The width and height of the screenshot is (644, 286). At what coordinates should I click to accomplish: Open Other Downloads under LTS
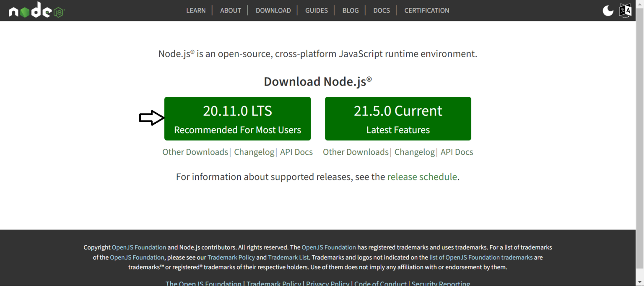point(195,152)
